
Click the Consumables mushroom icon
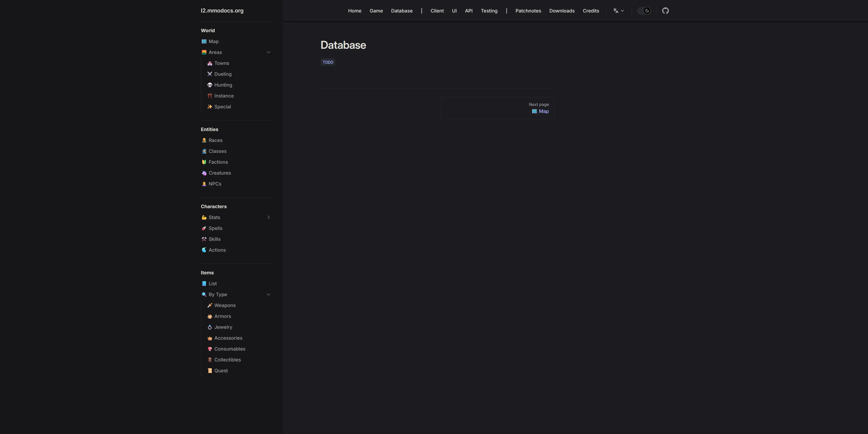210,349
